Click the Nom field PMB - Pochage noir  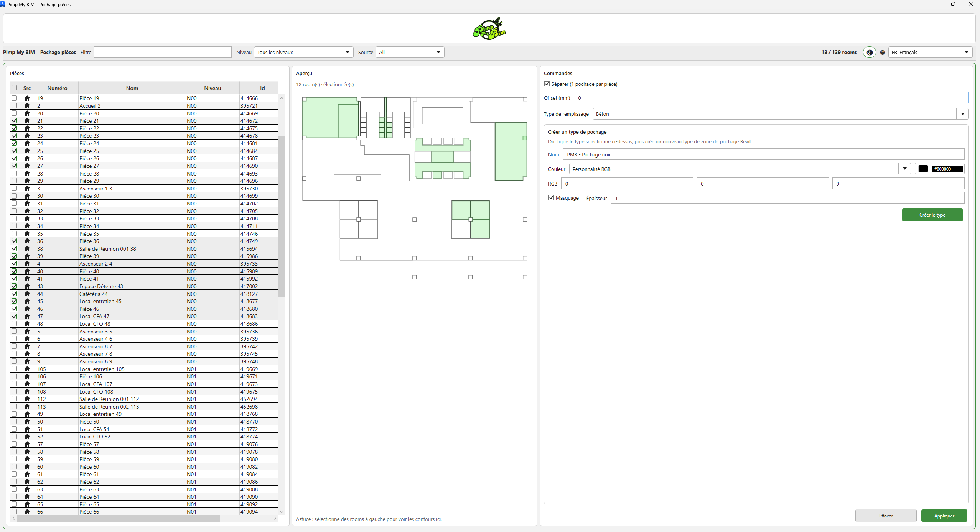coord(763,154)
